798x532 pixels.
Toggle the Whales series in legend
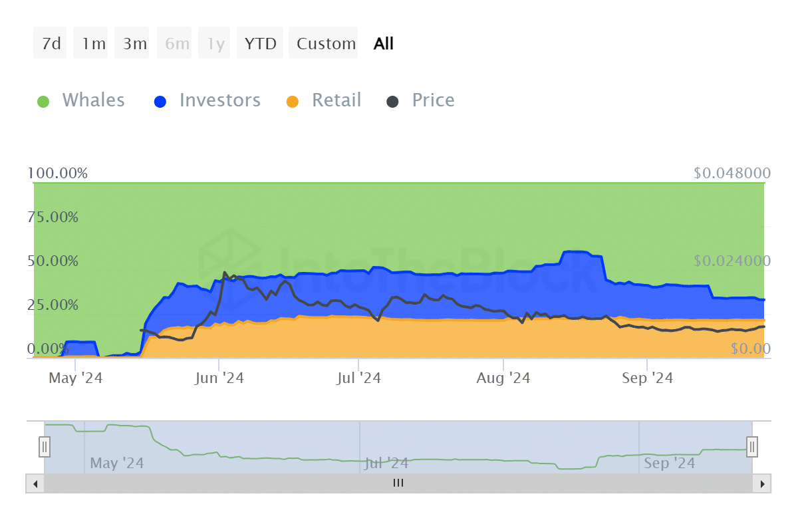(93, 100)
